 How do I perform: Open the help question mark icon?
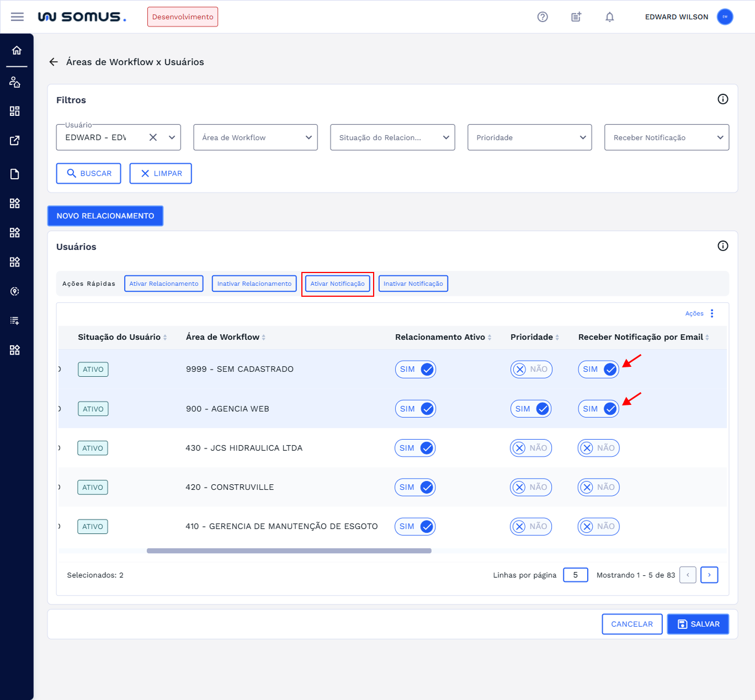pos(543,17)
